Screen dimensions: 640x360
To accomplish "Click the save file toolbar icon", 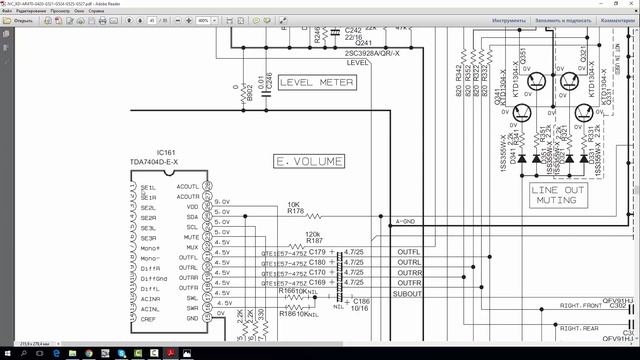I will coord(92,20).
